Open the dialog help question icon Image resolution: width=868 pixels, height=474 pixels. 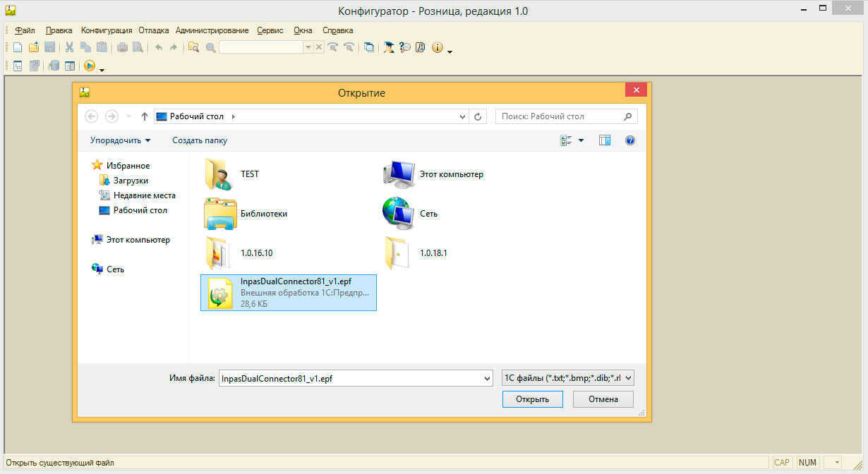pos(630,140)
